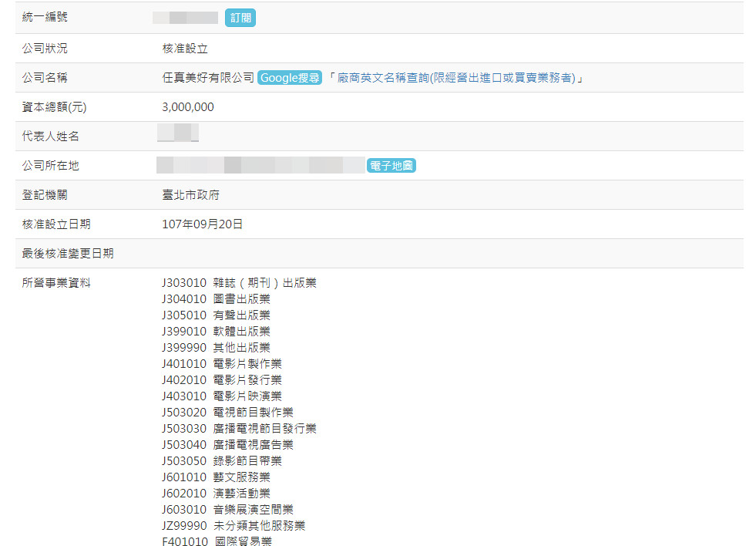Click the J603010 音樂展演空間業 entry
Screen dimensions: 756x546
(x=227, y=510)
